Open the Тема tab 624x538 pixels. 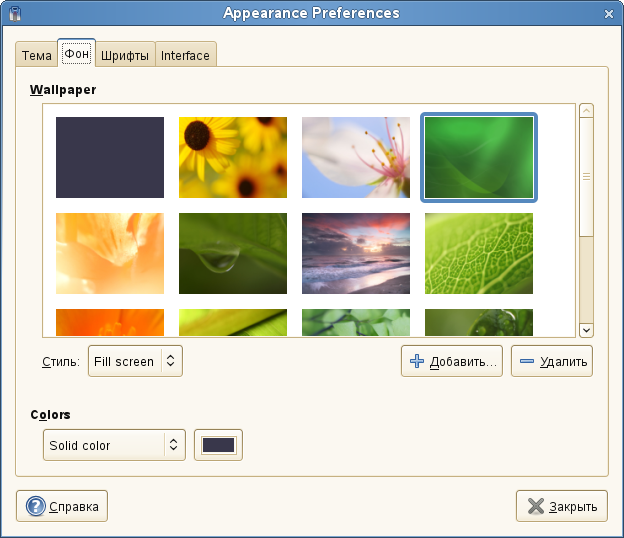36,55
